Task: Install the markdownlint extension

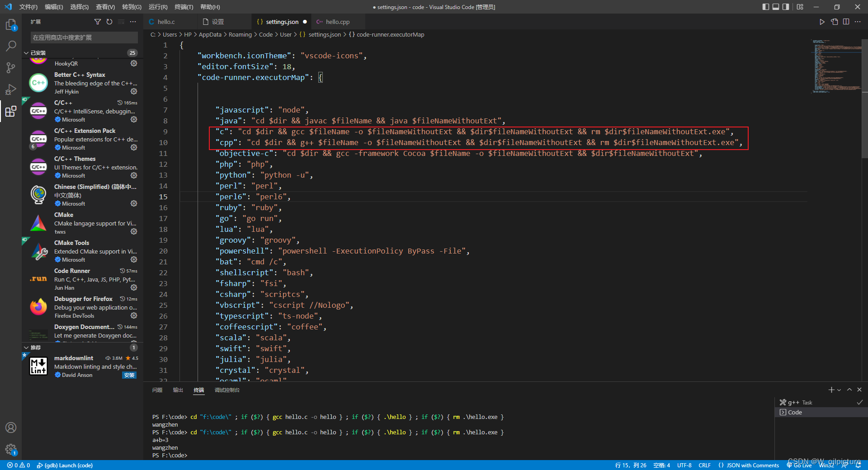Action: tap(129, 375)
